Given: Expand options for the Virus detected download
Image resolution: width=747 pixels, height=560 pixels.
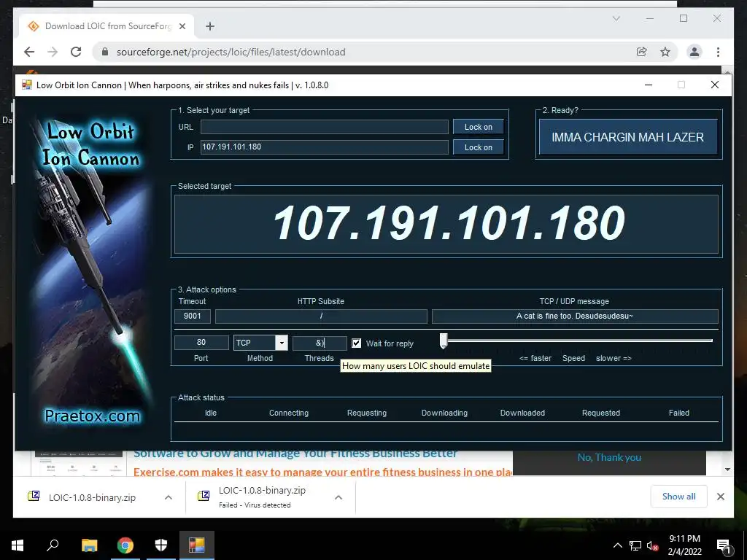Looking at the screenshot, I should (x=338, y=497).
